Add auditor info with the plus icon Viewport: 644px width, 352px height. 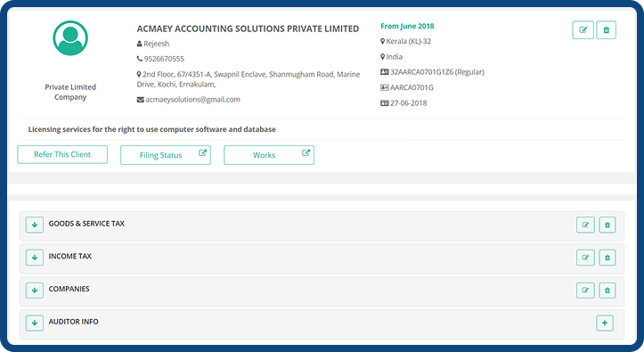point(605,323)
